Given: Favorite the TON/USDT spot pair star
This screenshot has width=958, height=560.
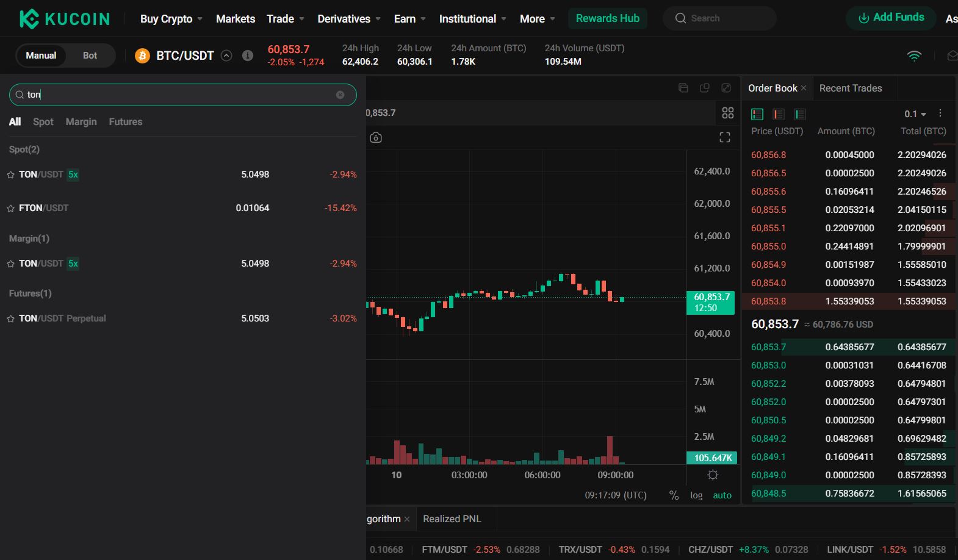Looking at the screenshot, I should (10, 175).
